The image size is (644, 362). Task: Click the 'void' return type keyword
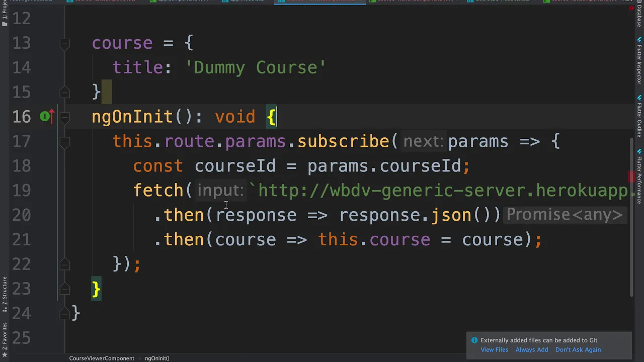(x=235, y=117)
